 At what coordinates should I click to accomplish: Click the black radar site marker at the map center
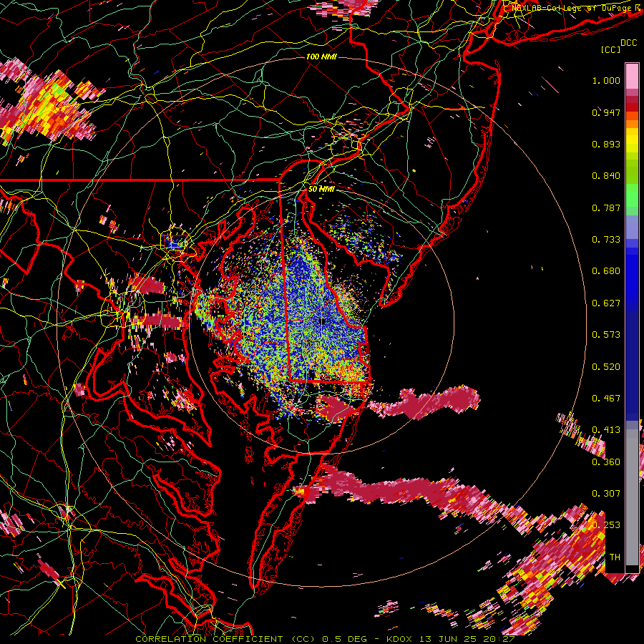(323, 321)
